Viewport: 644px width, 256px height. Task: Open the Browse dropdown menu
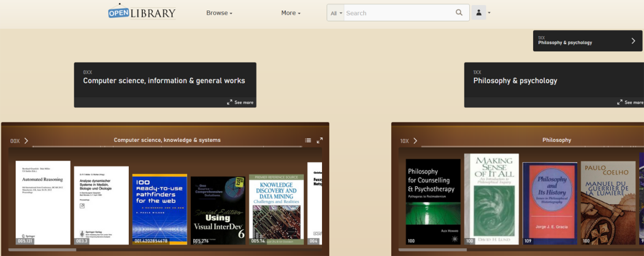coord(220,13)
